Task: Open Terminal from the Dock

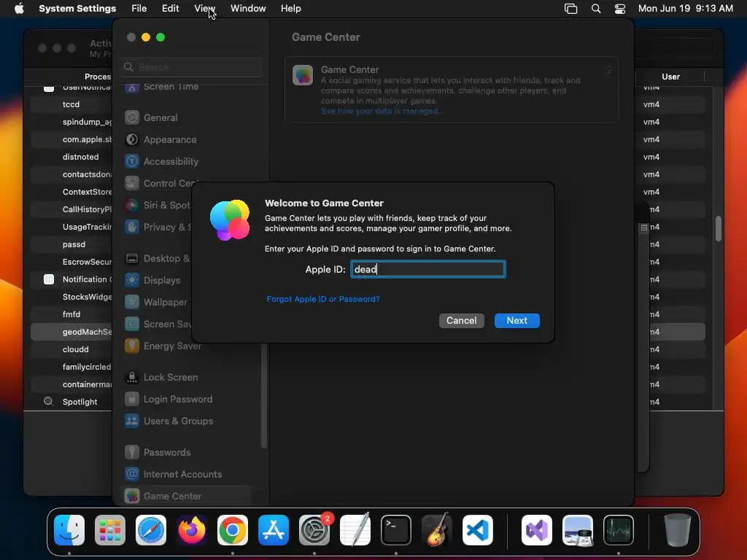Action: pos(396,530)
